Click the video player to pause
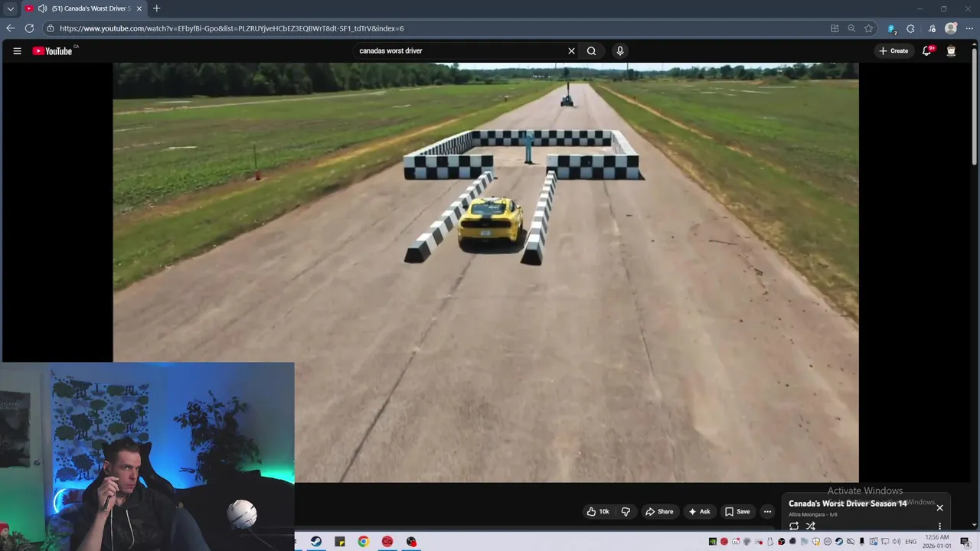The image size is (980, 551). point(485,272)
